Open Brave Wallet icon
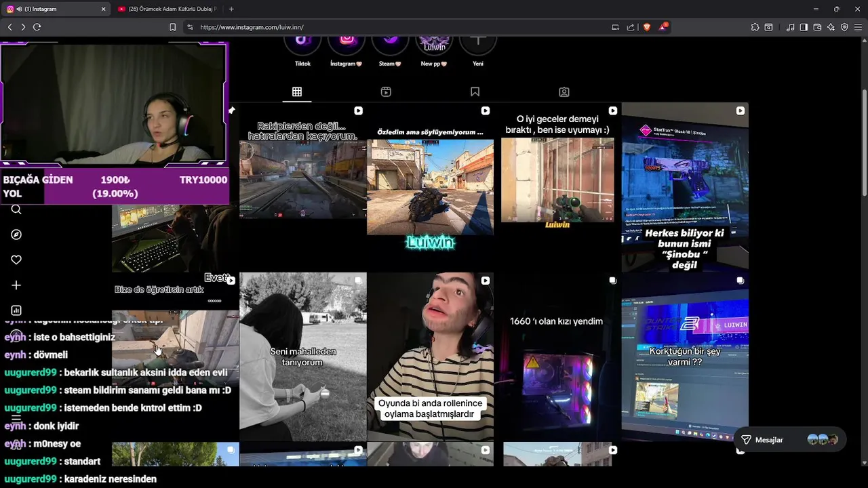Screen dimensions: 868x488 817,27
